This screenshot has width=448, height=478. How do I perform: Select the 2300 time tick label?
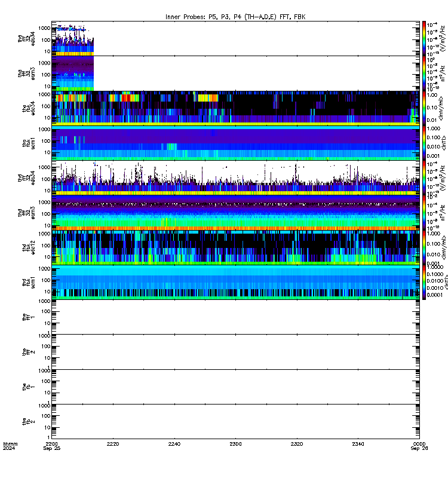coord(235,444)
